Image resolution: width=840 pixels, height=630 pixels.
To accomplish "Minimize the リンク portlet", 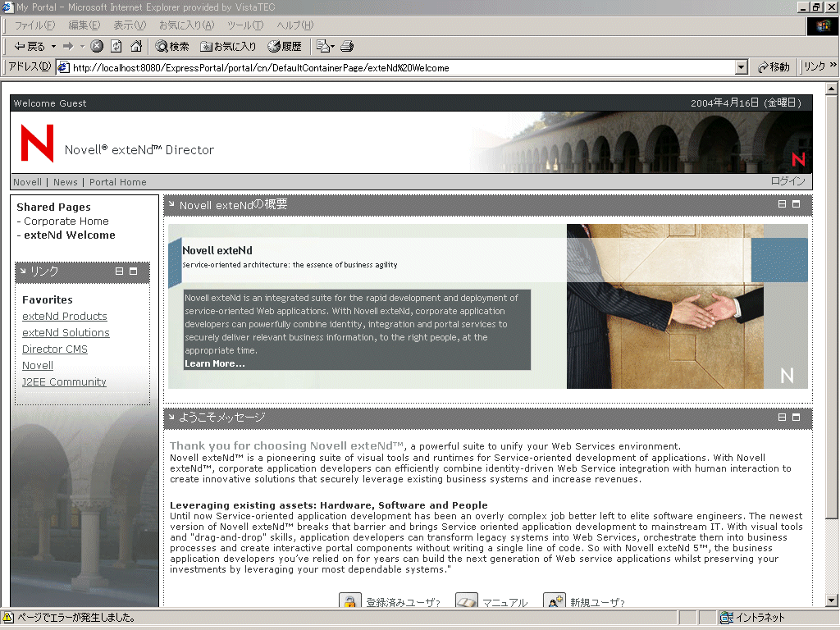I will [x=120, y=272].
